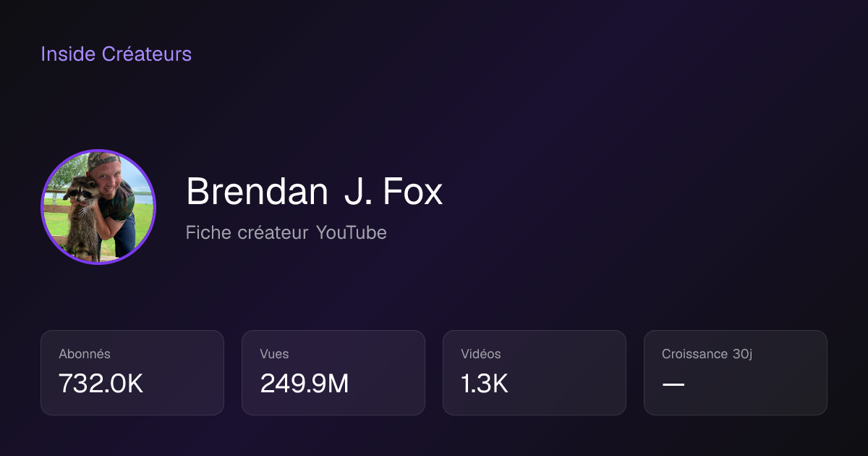Select the dash growth placeholder value
Viewport: 868px width, 456px height.
[673, 384]
